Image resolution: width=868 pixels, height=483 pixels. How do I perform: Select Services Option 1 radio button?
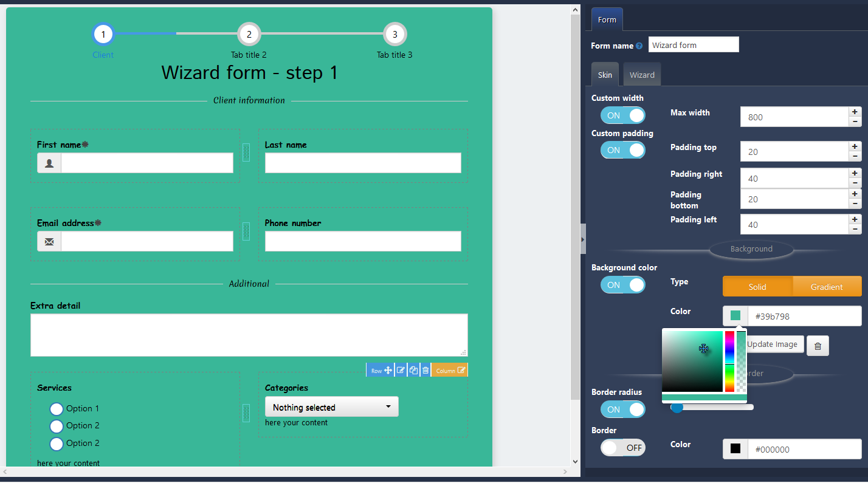57,409
